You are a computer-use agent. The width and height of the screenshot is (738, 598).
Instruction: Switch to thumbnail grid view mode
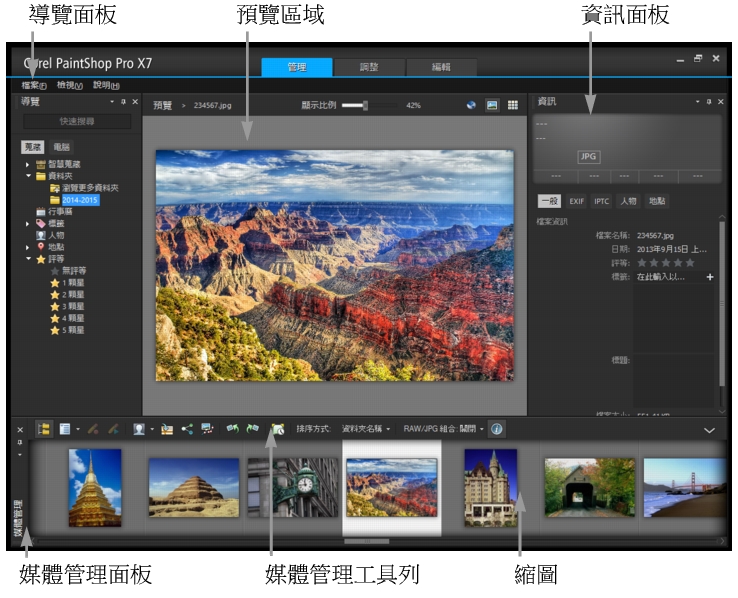pyautogui.click(x=513, y=104)
